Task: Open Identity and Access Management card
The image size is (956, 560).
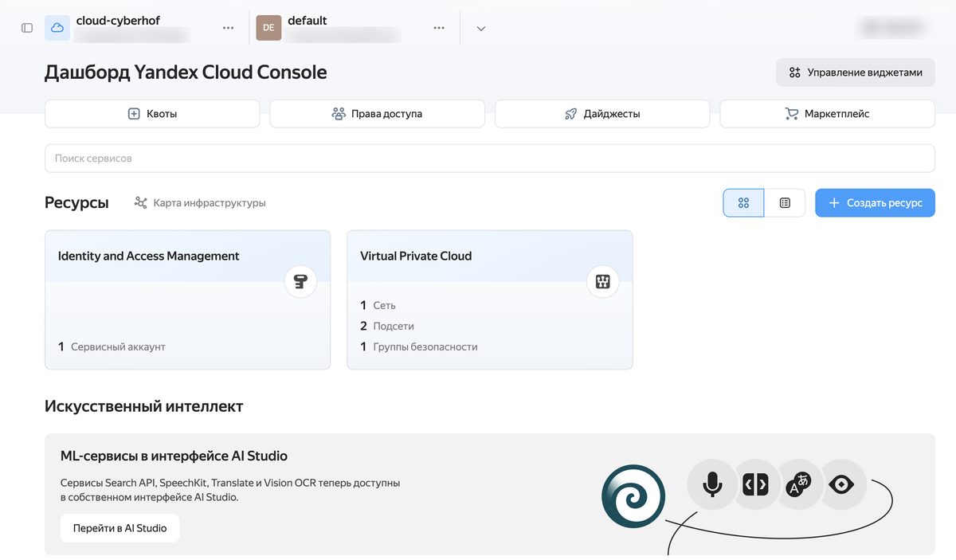Action: 187,300
